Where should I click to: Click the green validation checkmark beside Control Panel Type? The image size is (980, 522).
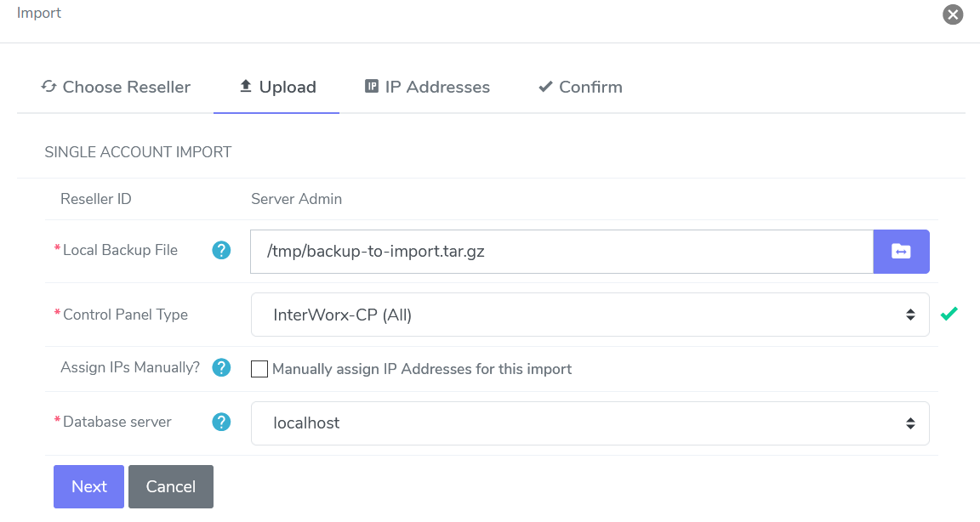[x=949, y=313]
